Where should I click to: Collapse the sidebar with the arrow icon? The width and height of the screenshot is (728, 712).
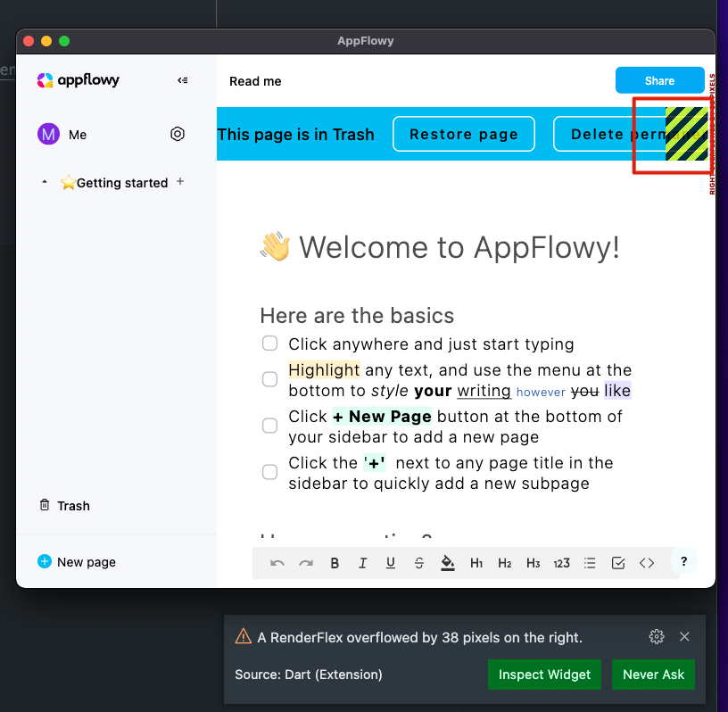click(x=183, y=80)
